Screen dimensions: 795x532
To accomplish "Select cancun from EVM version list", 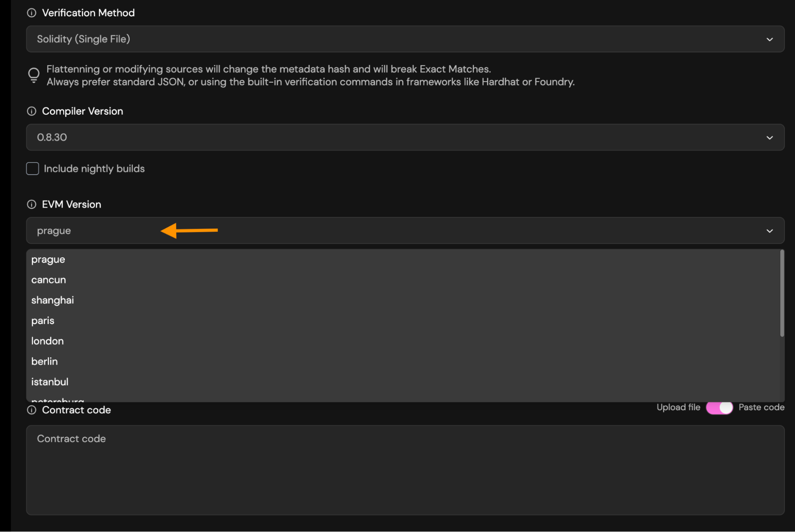I will 49,280.
